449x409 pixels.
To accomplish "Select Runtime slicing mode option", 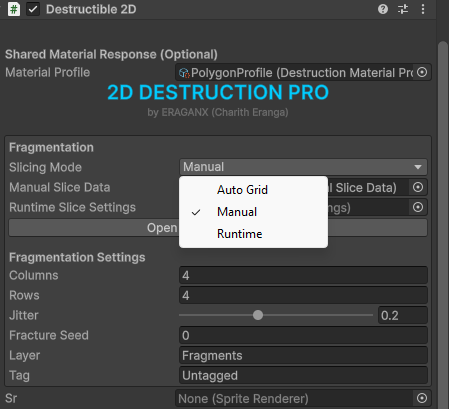I will coord(253,234).
